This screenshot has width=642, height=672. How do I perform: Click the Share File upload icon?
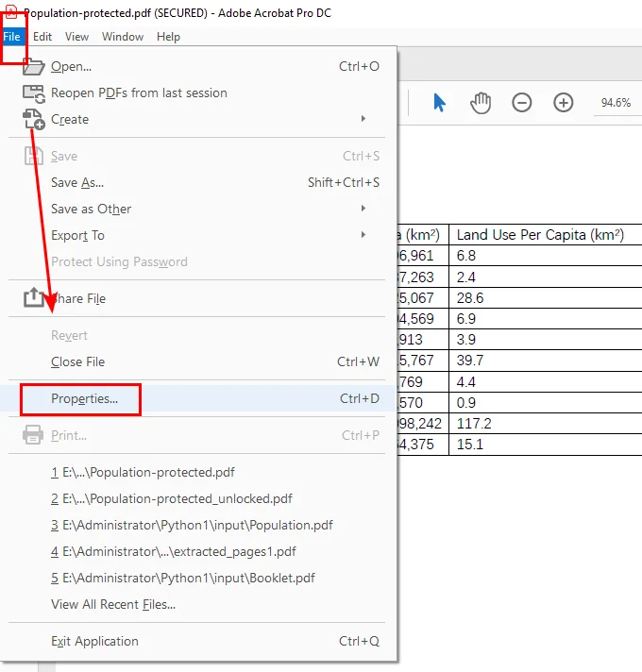click(33, 298)
